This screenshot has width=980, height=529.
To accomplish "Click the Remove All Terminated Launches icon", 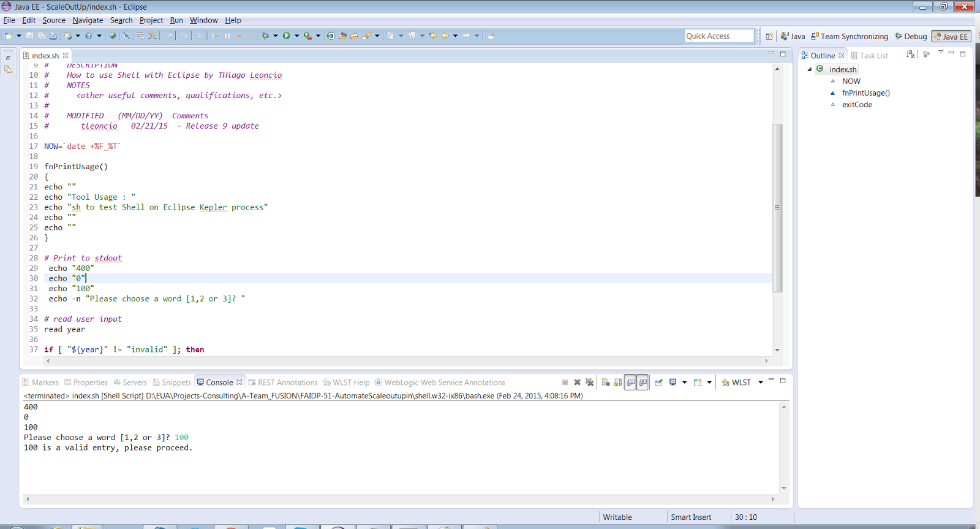I will click(589, 382).
